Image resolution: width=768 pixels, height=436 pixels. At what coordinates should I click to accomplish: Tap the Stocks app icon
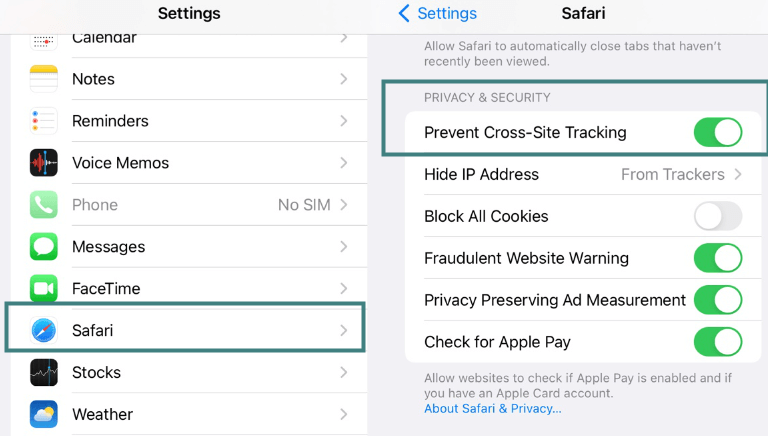[44, 373]
